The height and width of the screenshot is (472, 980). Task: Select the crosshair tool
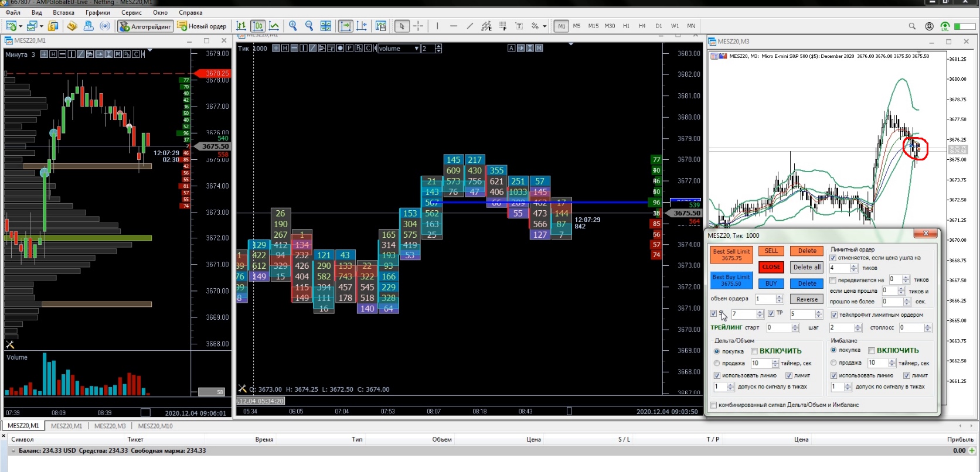418,26
